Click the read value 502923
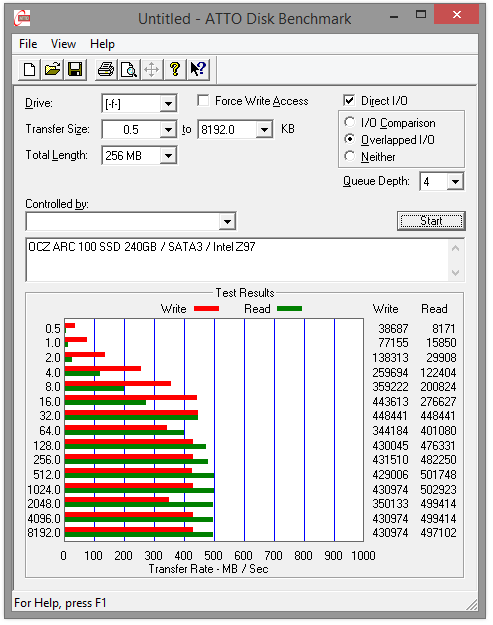This screenshot has height=625, width=493. [x=438, y=489]
